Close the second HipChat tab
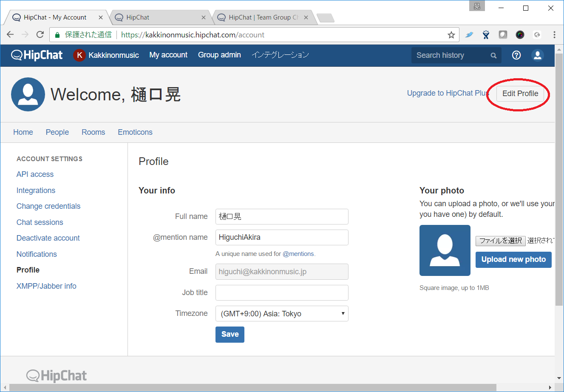The width and height of the screenshot is (564, 392). click(x=204, y=17)
